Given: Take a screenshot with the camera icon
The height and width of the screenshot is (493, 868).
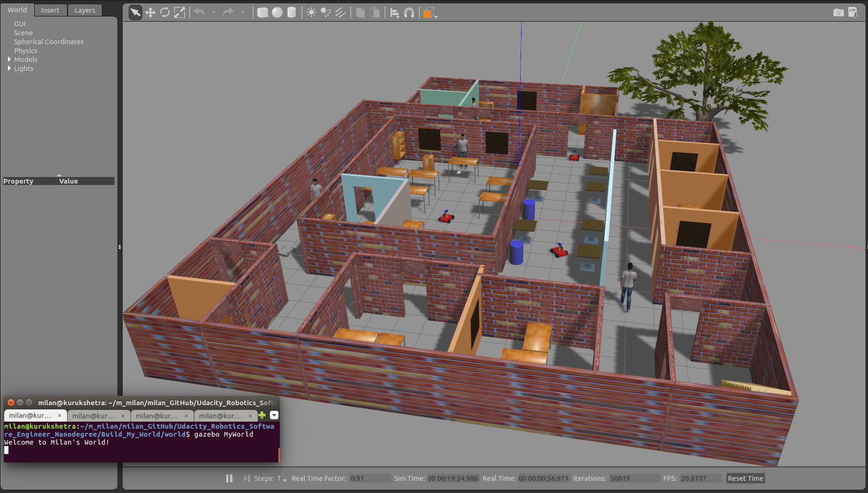Looking at the screenshot, I should (838, 13).
